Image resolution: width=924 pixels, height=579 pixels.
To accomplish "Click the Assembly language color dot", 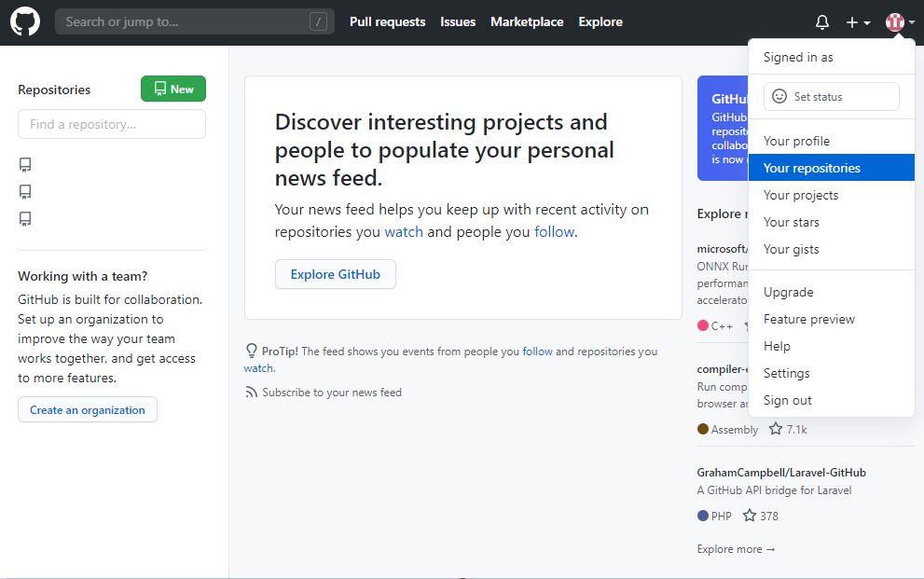I will [702, 430].
